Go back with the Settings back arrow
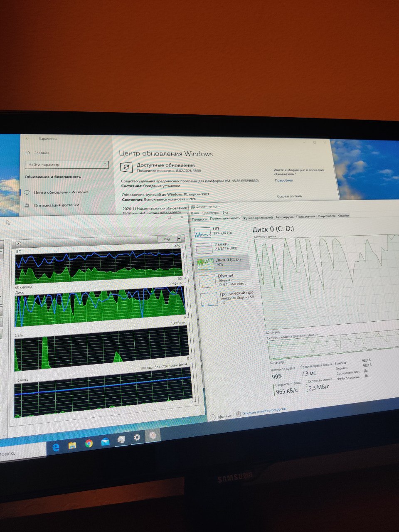Screen dimensions: 399x532 click(28, 138)
